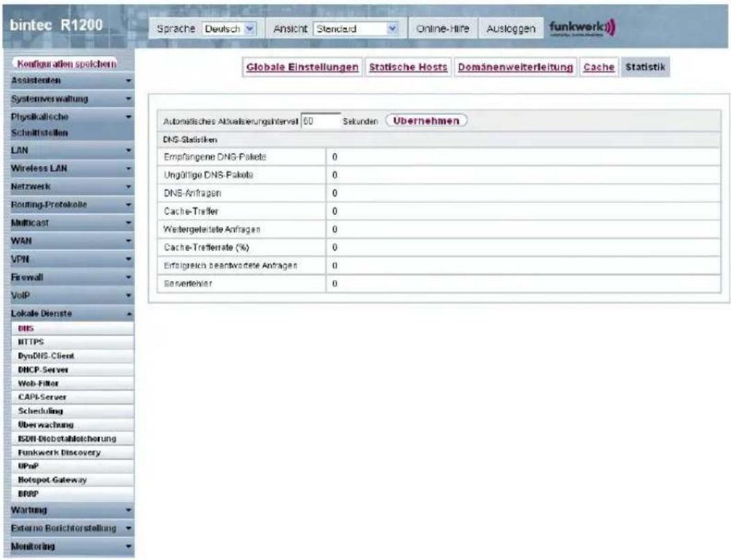Open Scheduling submenu item
The height and width of the screenshot is (560, 731).
coord(72,411)
